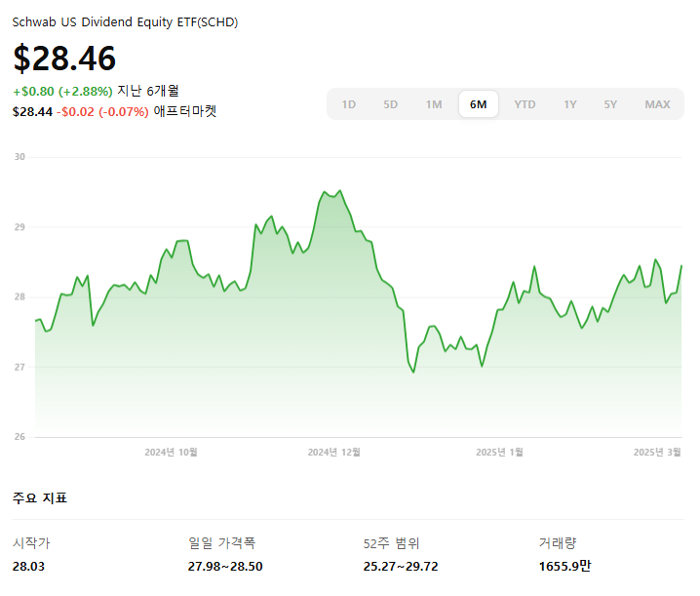The width and height of the screenshot is (700, 596).
Task: Click the 27 y-axis label
Action: 19,367
